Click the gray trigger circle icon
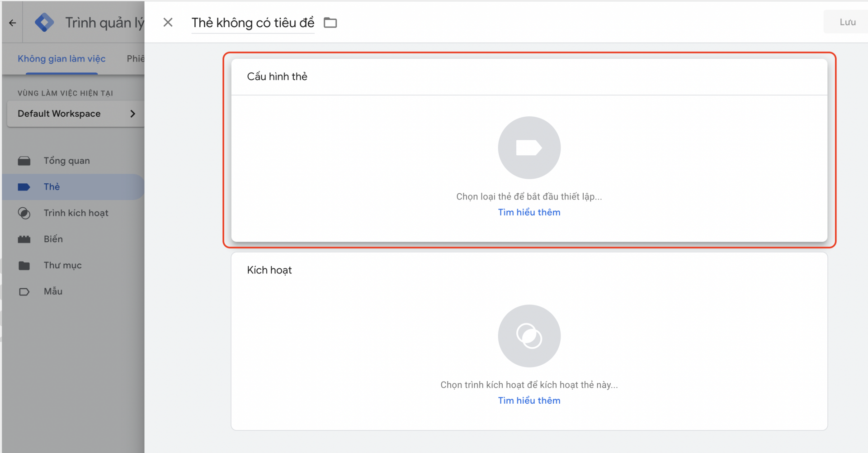The width and height of the screenshot is (868, 453). coord(529,336)
